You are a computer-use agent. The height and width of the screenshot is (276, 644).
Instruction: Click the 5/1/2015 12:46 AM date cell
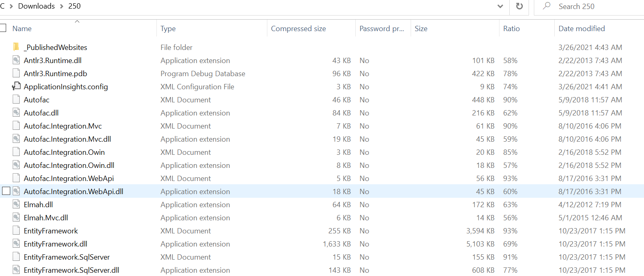coord(590,218)
